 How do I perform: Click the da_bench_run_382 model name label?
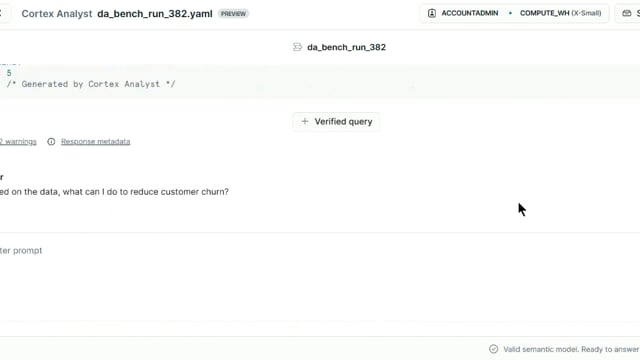pos(346,47)
